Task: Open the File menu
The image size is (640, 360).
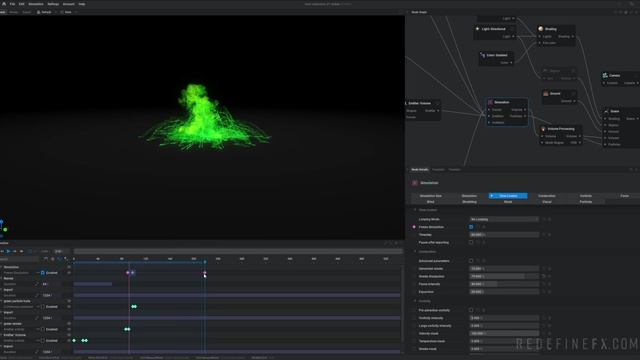Action: 12,4
